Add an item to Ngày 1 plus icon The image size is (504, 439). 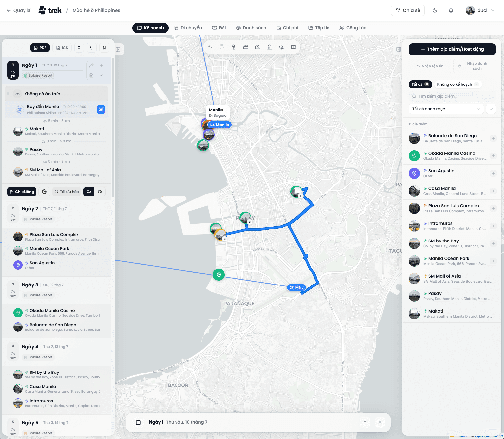click(x=101, y=66)
